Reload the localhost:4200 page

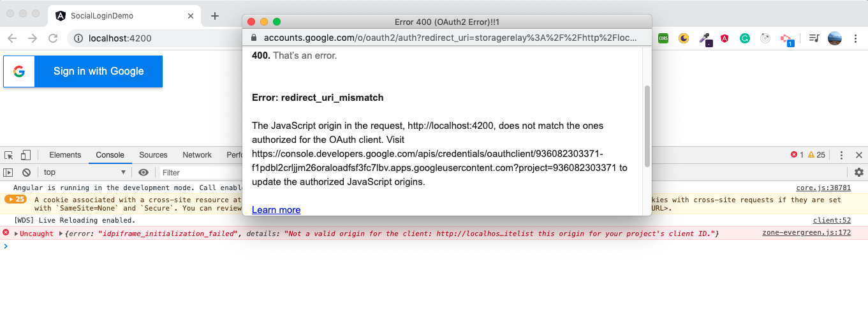53,38
